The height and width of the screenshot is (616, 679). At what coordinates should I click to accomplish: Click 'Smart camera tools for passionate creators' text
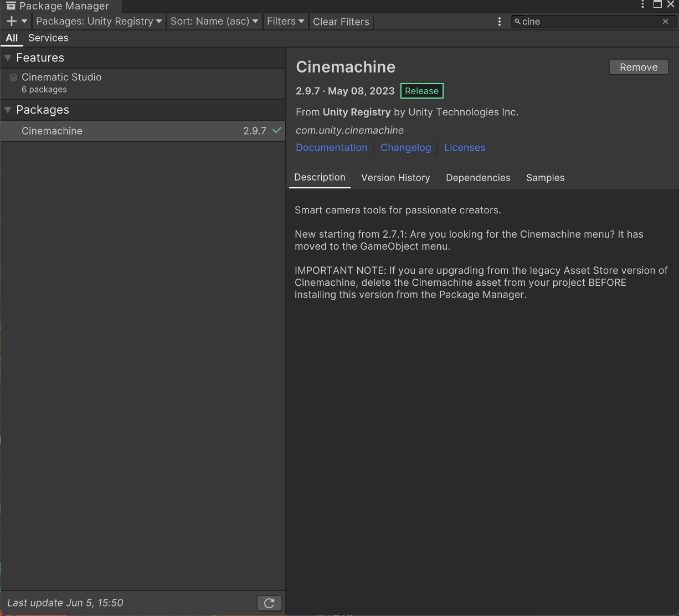pos(398,210)
